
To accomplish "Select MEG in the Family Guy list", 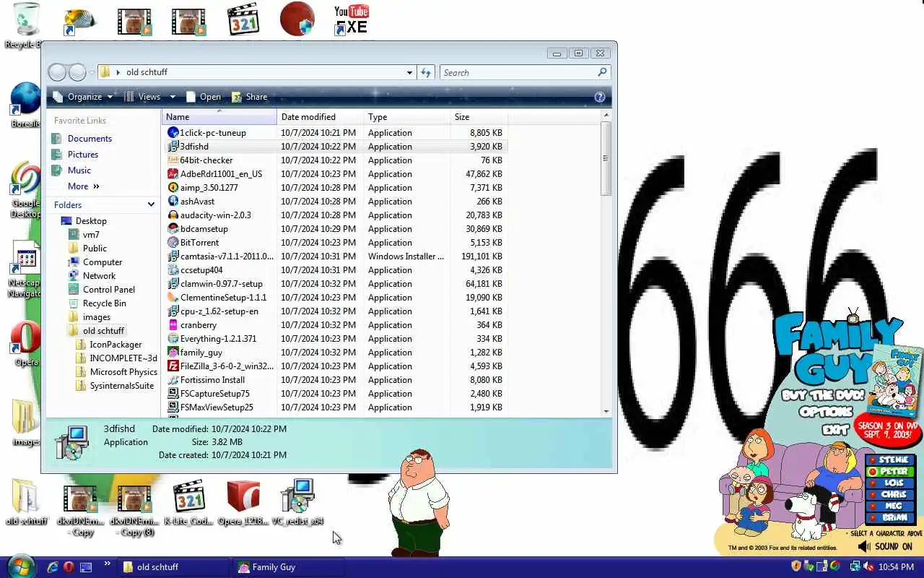I will click(892, 506).
